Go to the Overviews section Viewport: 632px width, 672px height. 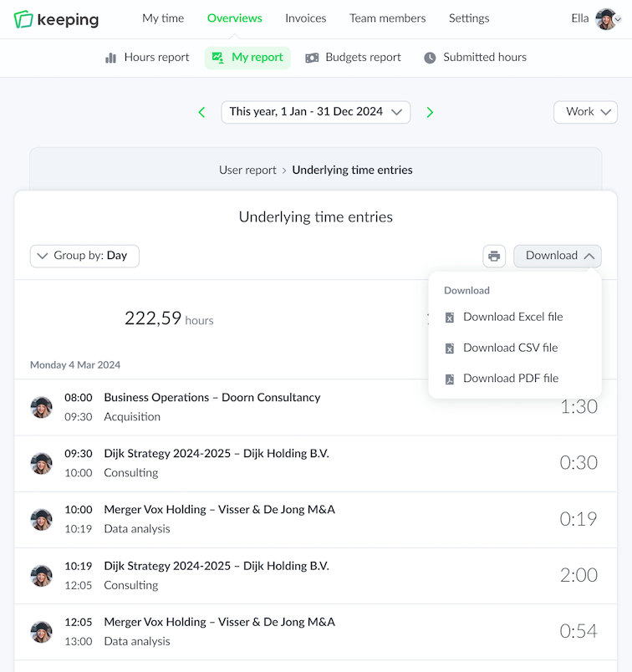(235, 18)
